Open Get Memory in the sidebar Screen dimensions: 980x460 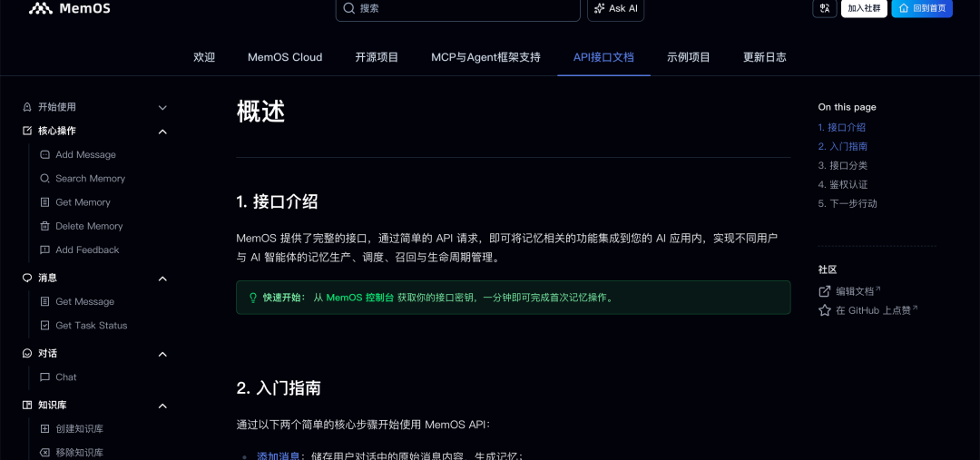[83, 202]
